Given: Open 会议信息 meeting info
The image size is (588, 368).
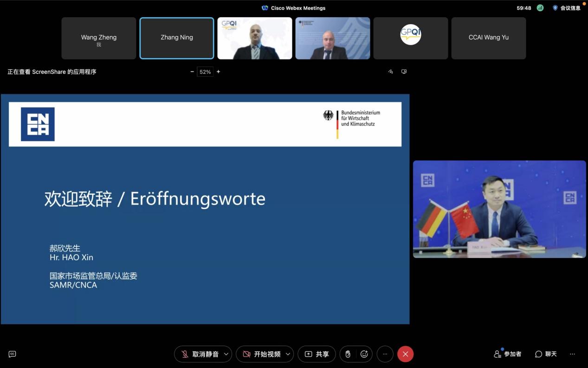Looking at the screenshot, I should click(x=567, y=8).
